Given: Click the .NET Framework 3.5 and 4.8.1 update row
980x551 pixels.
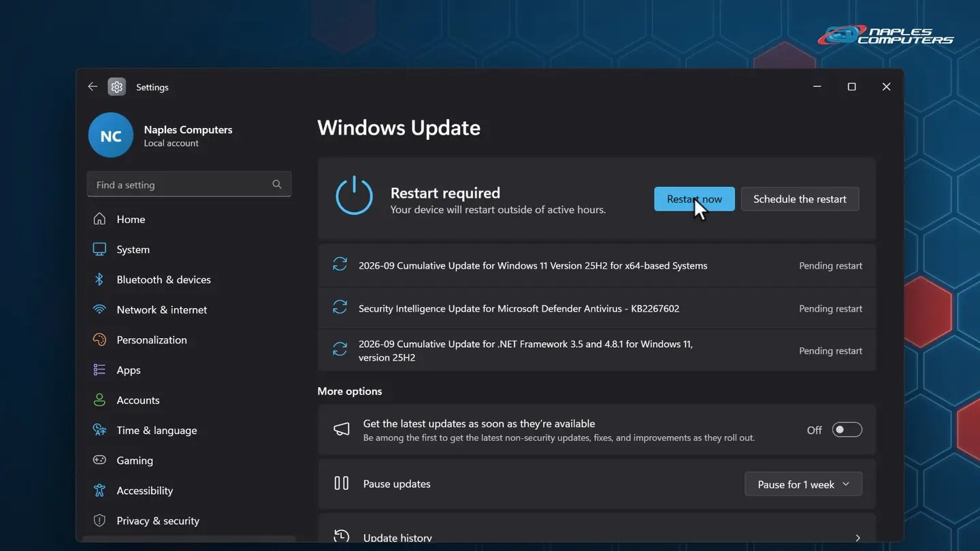Looking at the screenshot, I should point(597,350).
